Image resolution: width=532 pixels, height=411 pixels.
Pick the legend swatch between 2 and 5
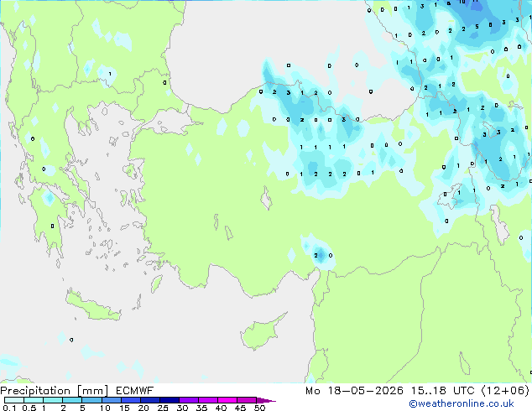[x=72, y=400]
